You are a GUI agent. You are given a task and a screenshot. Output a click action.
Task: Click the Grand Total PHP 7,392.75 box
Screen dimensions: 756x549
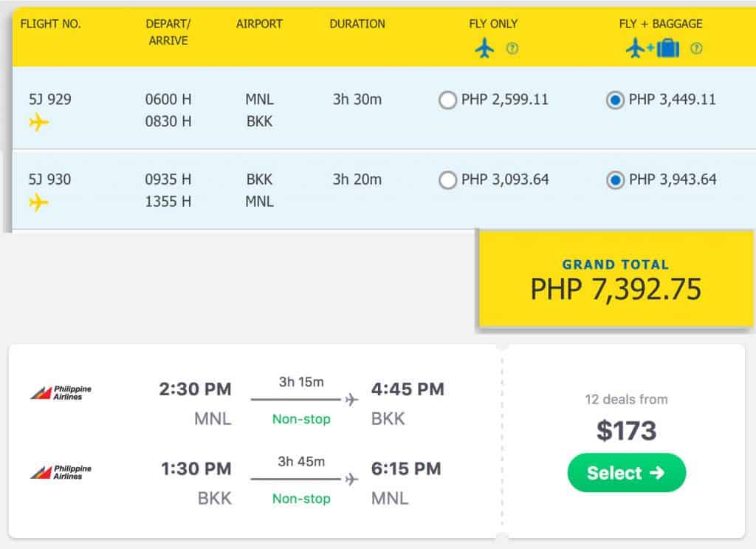point(616,279)
